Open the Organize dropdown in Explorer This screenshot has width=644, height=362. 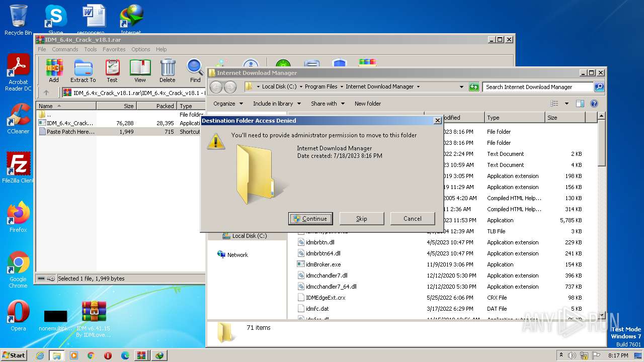pos(228,104)
